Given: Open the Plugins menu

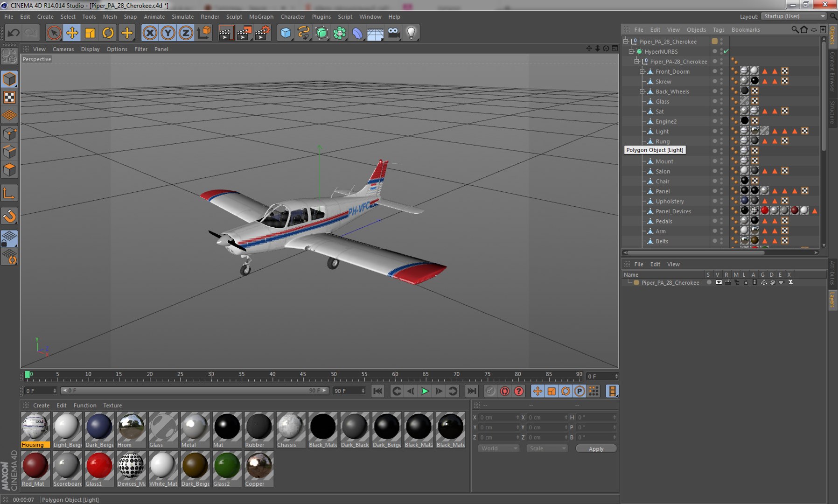Looking at the screenshot, I should click(321, 17).
